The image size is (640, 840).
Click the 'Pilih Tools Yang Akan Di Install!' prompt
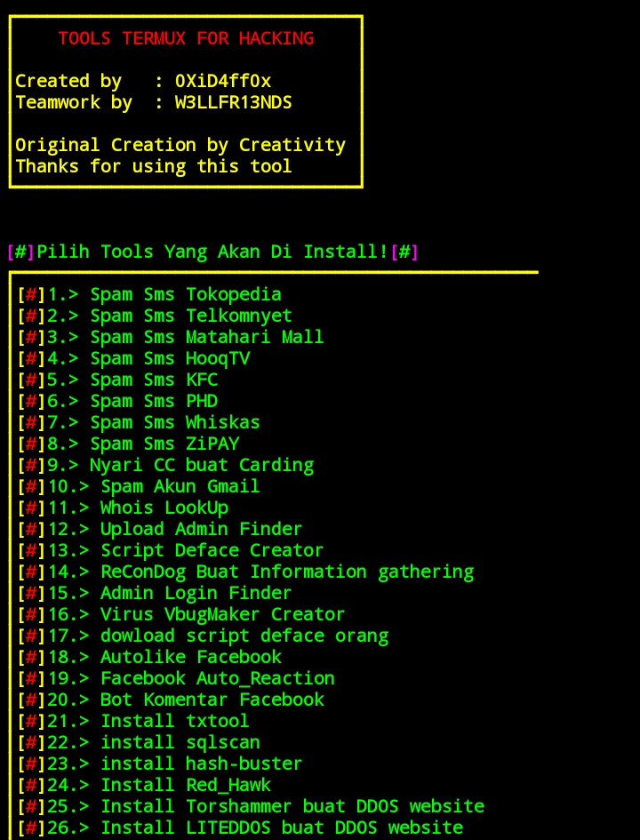click(x=212, y=252)
